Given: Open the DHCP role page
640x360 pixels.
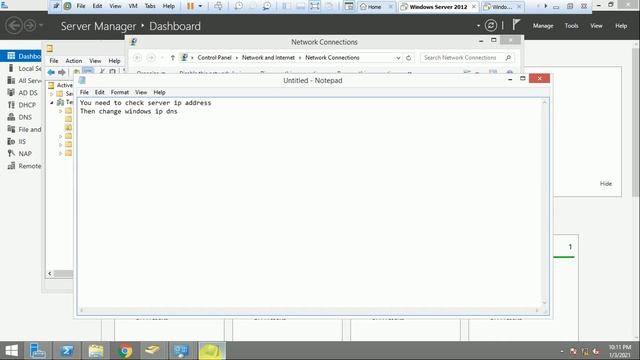Looking at the screenshot, I should (x=21, y=105).
